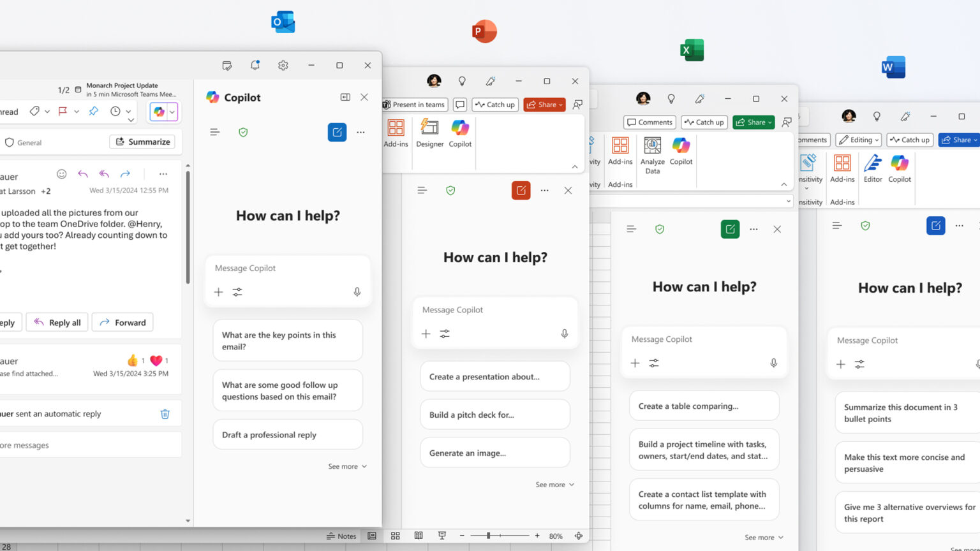This screenshot has height=551, width=980.
Task: Click microphone icon in Outlook Copilot message box
Action: pyautogui.click(x=357, y=292)
